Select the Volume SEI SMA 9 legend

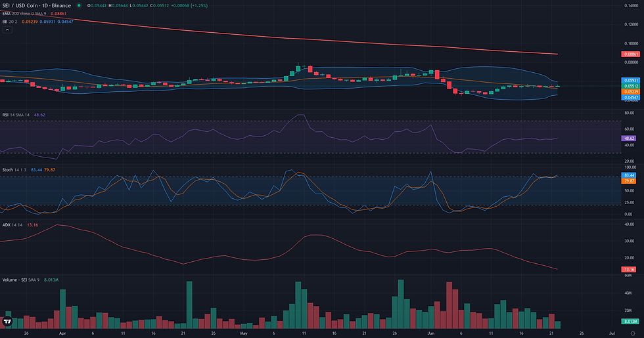point(21,280)
